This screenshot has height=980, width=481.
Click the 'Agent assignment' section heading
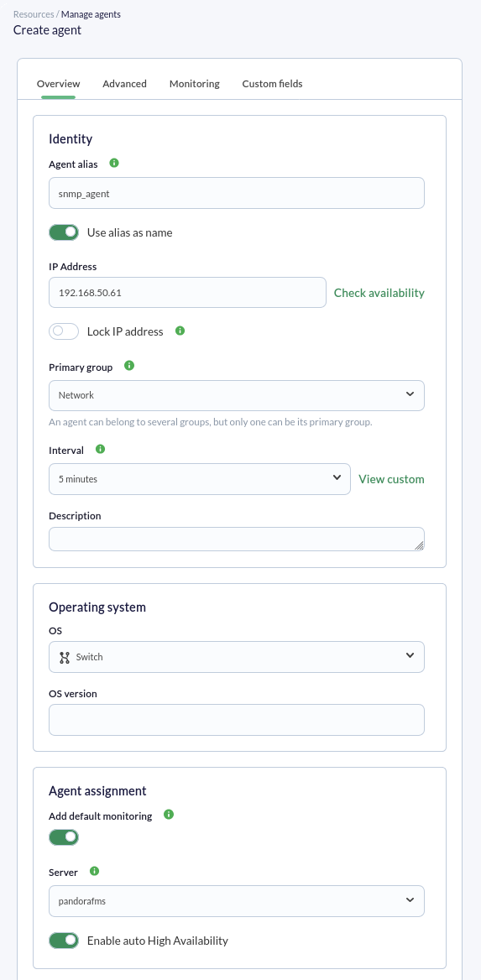point(97,790)
